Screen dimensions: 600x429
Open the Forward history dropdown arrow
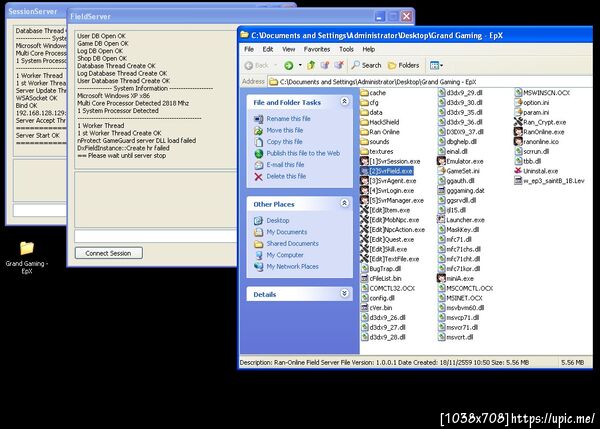[x=300, y=65]
